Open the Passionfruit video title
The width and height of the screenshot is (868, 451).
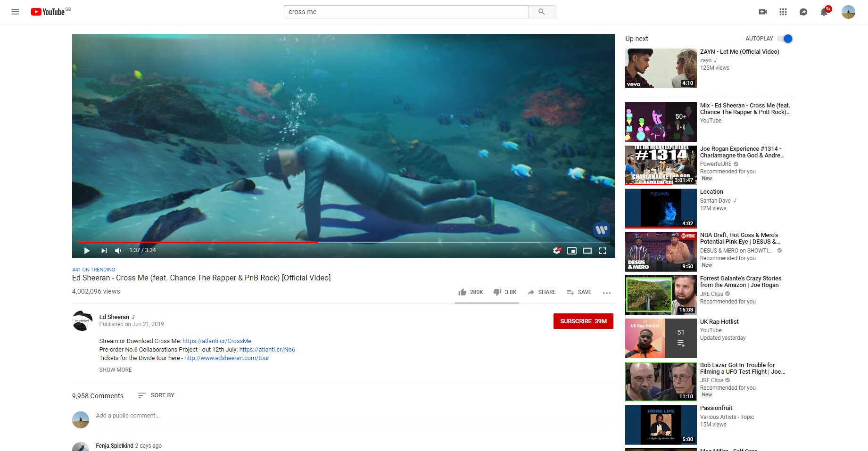pos(716,408)
